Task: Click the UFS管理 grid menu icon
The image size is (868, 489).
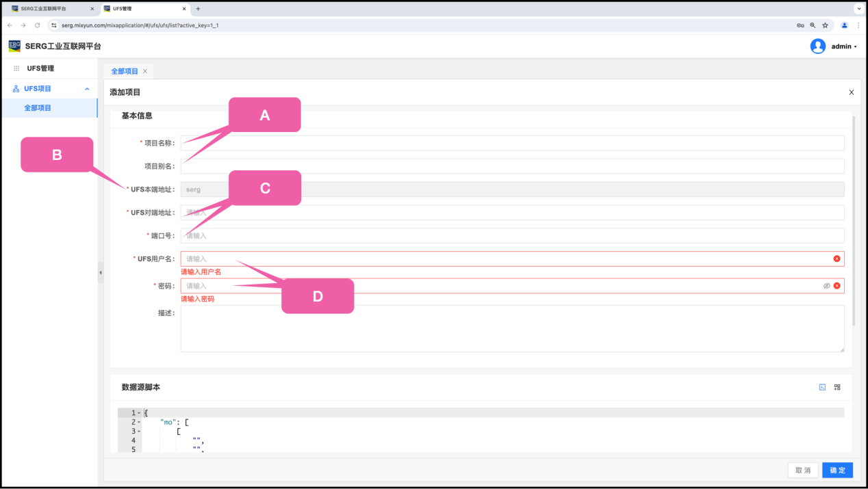Action: click(x=16, y=68)
